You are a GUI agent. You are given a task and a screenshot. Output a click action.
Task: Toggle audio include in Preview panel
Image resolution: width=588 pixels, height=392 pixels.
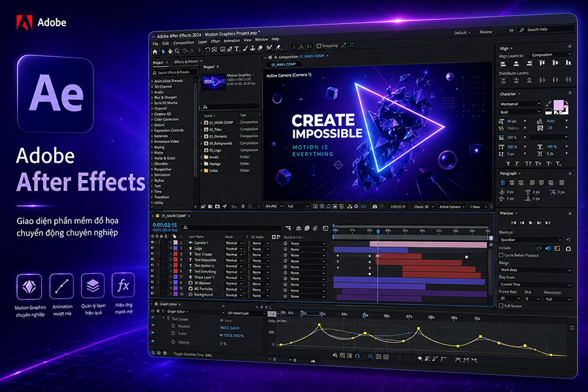(x=548, y=248)
